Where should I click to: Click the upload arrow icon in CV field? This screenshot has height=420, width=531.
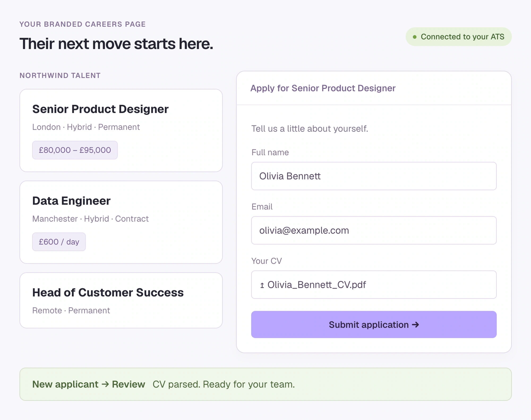pyautogui.click(x=262, y=285)
